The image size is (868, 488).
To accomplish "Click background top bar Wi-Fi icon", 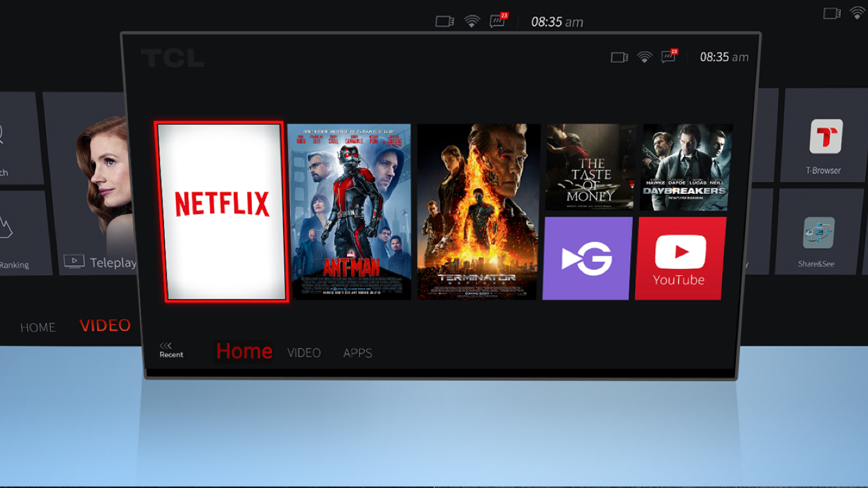I will coord(472,22).
